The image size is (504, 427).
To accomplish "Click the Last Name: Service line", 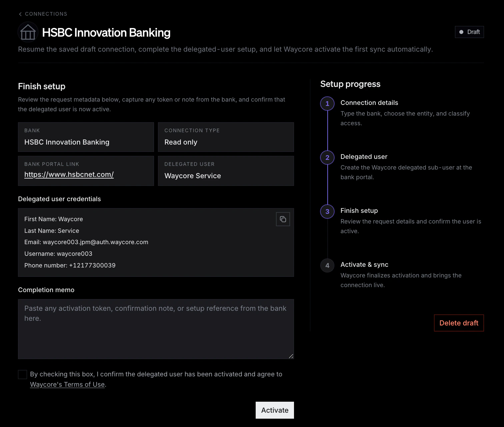I will pos(52,231).
